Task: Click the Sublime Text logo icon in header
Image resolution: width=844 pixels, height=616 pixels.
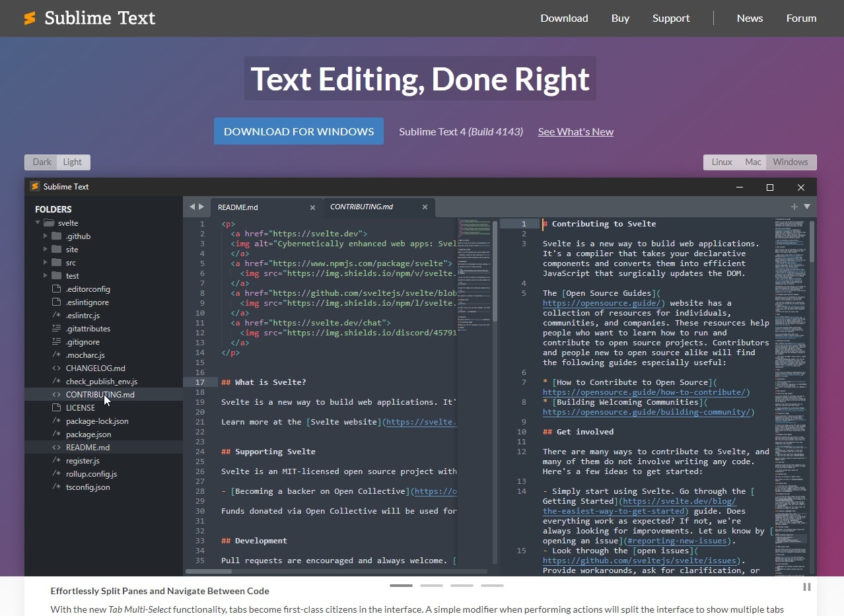Action: pyautogui.click(x=30, y=18)
